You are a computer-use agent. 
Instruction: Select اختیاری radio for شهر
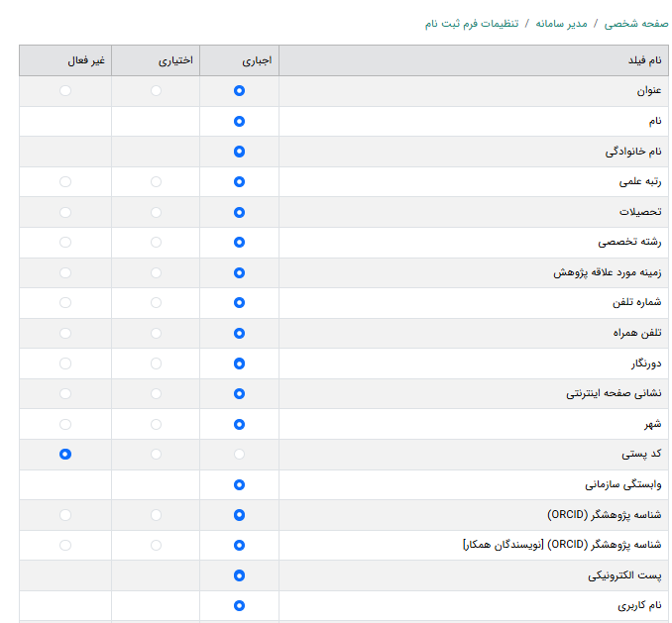pos(156,424)
